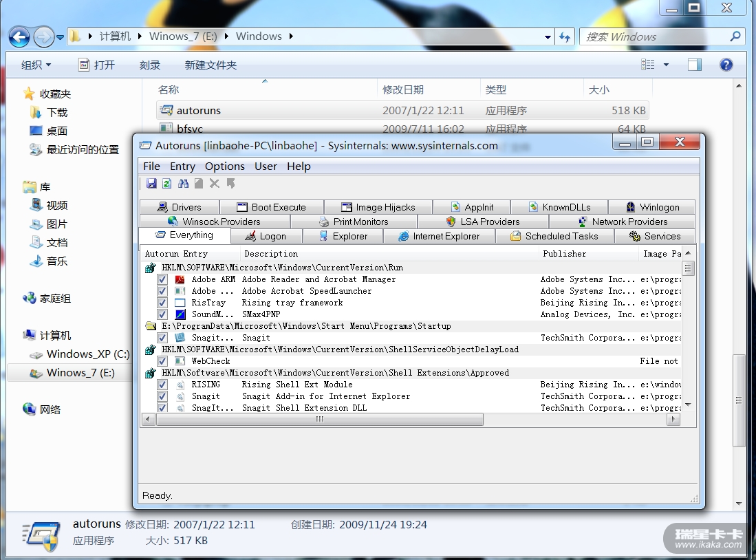The height and width of the screenshot is (560, 756).
Task: Uncheck the RisTray entry checkbox
Action: click(162, 303)
